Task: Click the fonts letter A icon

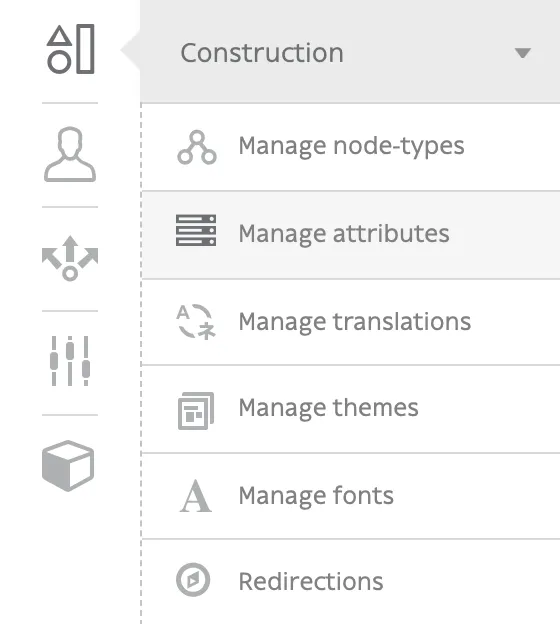Action: [195, 496]
